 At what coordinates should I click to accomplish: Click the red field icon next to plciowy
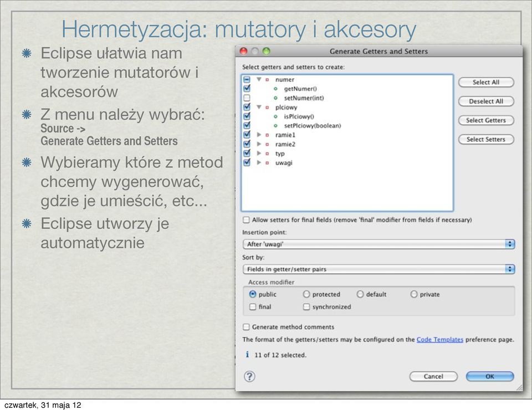(267, 107)
